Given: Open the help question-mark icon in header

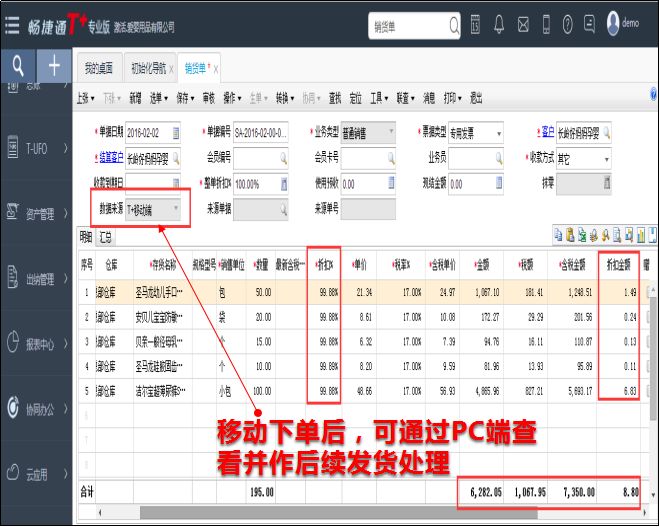Looking at the screenshot, I should tap(567, 24).
